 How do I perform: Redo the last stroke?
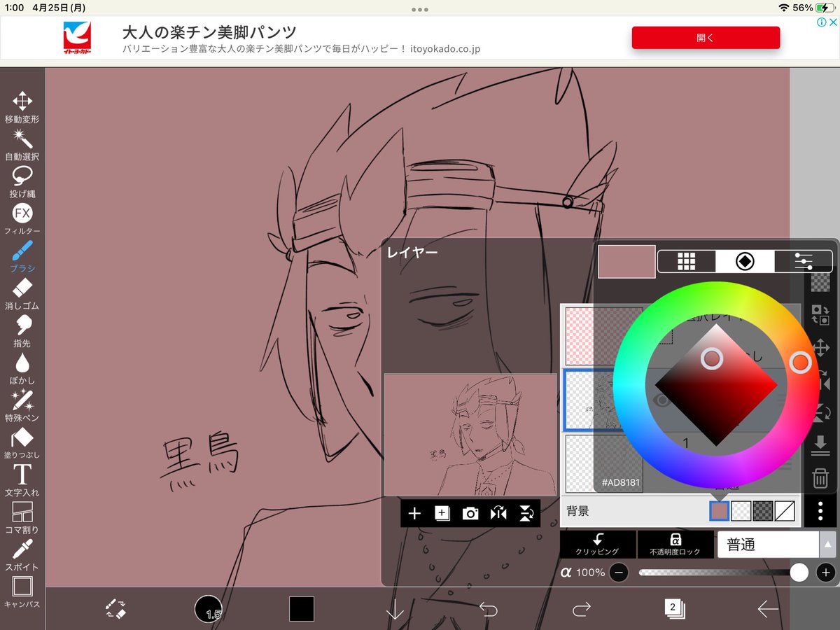click(x=582, y=609)
